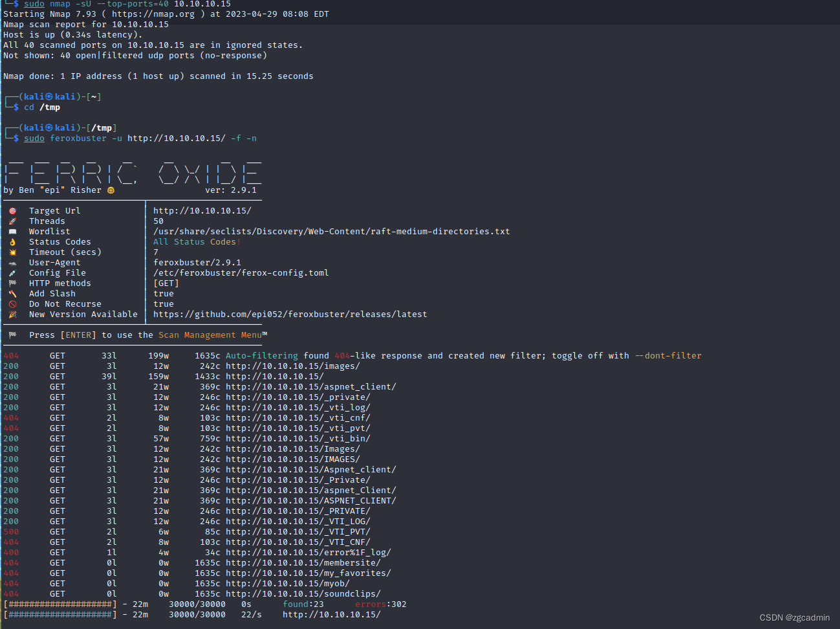This screenshot has width=840, height=629.
Task: Click the found:23 counter
Action: click(303, 604)
